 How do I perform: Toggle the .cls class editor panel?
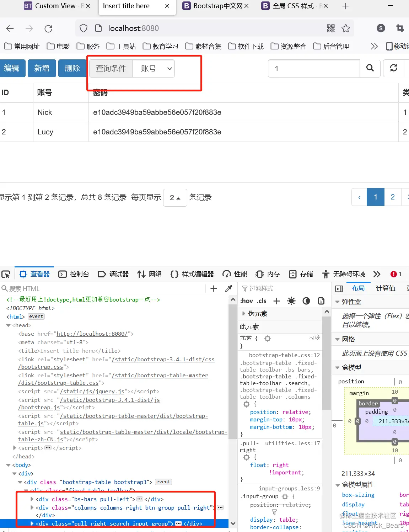point(261,301)
